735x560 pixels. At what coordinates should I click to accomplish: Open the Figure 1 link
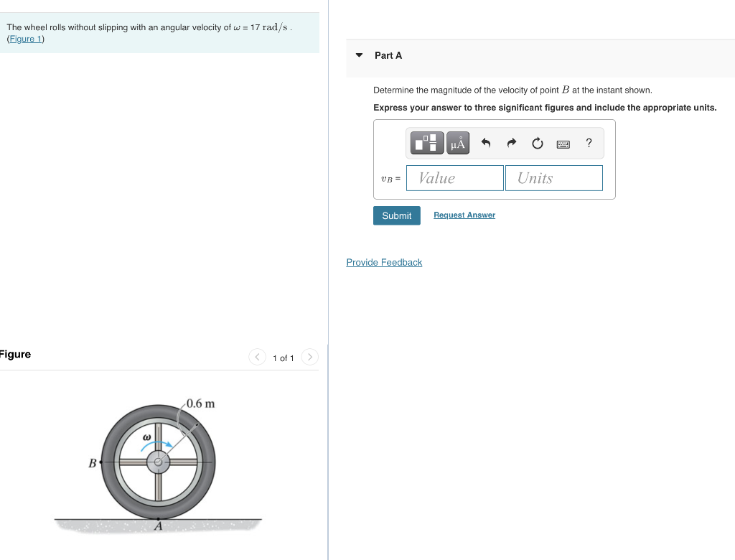(x=26, y=39)
